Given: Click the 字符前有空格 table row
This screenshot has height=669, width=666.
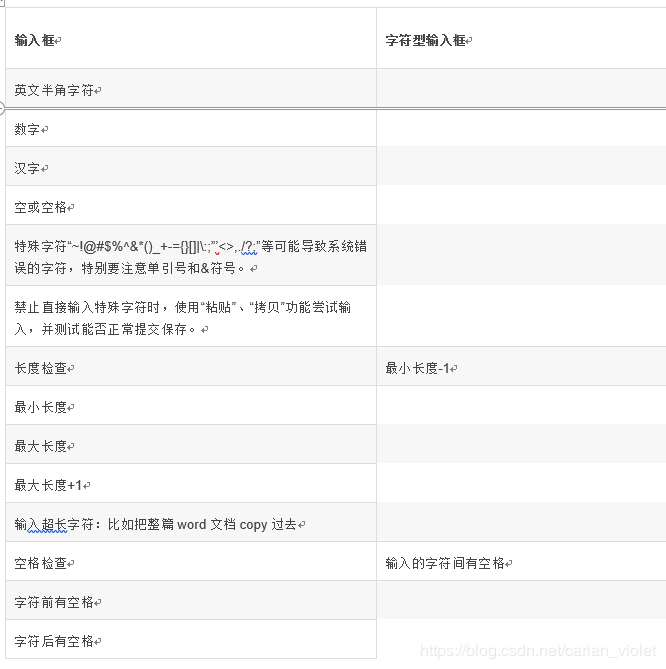Looking at the screenshot, I should (x=56, y=602).
